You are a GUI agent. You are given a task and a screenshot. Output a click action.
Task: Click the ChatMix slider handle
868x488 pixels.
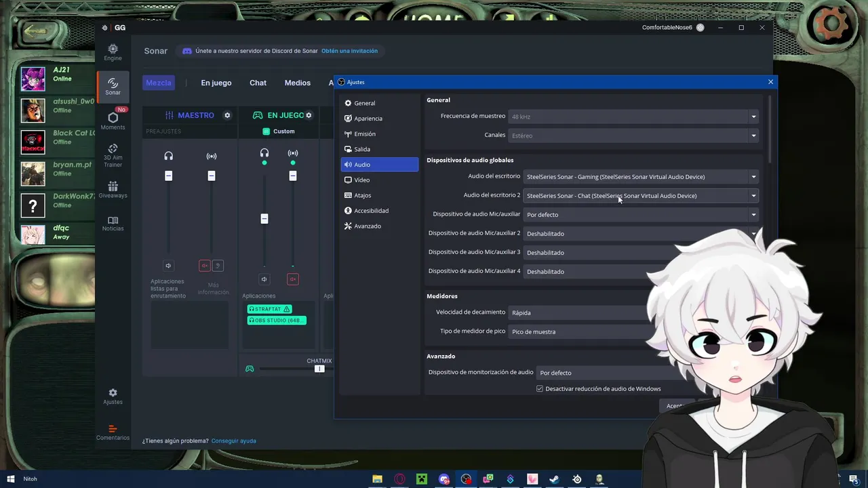coord(319,369)
